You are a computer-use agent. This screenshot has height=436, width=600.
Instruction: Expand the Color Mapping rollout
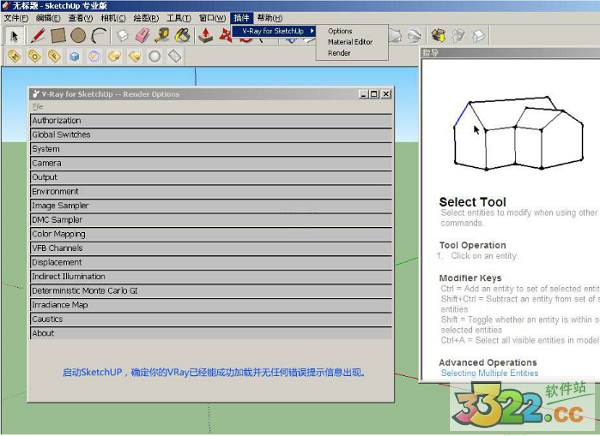[211, 234]
